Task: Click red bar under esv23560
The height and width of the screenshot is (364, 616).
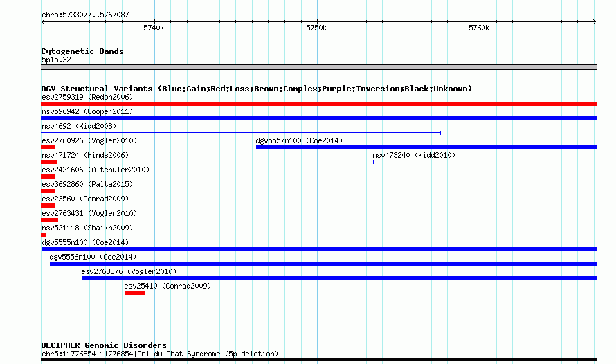Action: [x=48, y=206]
